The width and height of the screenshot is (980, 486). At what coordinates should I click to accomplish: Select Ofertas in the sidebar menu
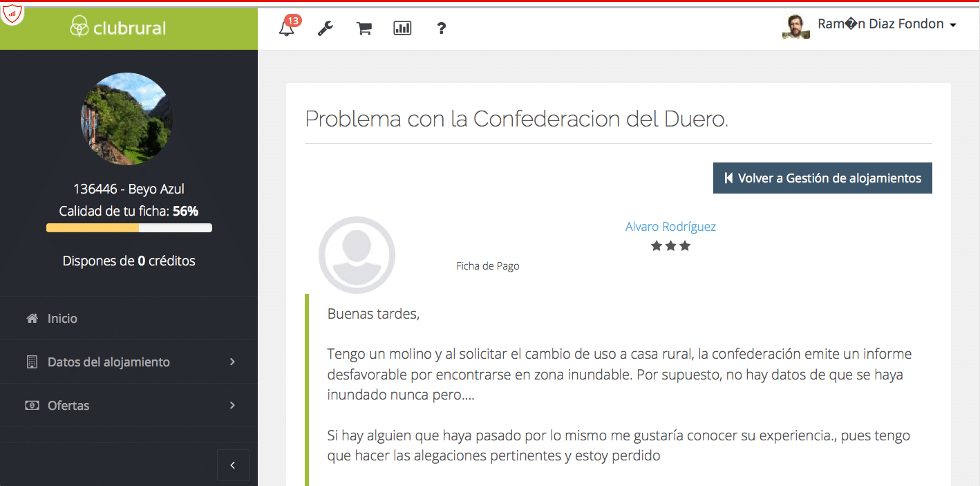68,406
